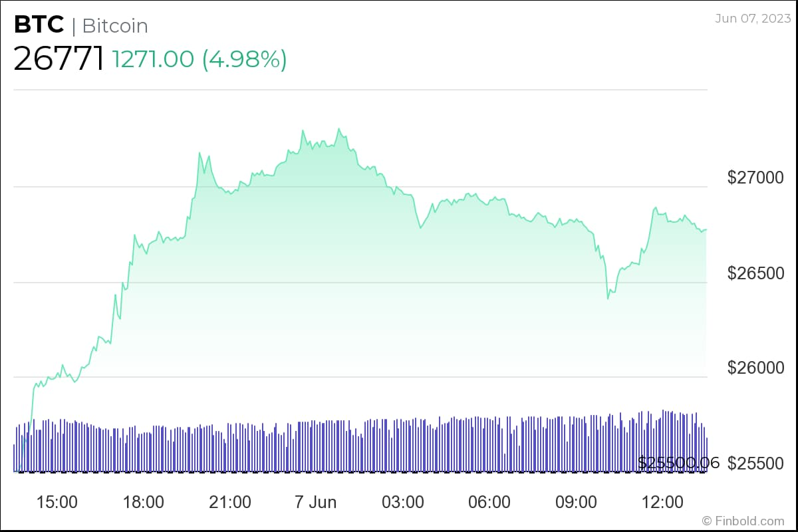Click the $26500 price axis label
This screenshot has width=798, height=532.
[755, 273]
